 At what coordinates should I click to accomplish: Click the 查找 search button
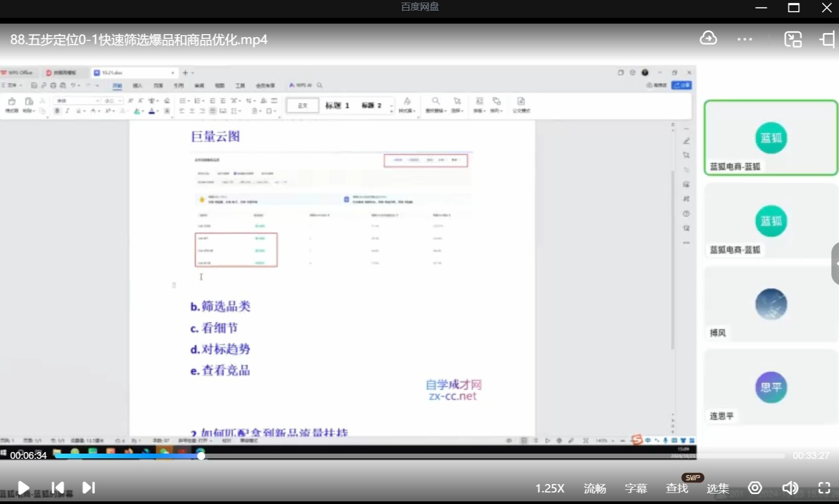pyautogui.click(x=677, y=489)
